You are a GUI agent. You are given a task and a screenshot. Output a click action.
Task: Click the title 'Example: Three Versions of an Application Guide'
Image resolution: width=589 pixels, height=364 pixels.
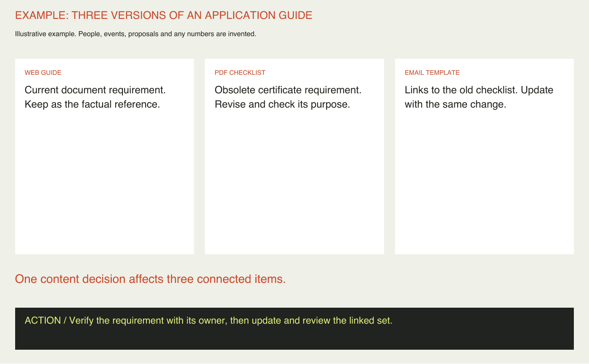coord(164,16)
